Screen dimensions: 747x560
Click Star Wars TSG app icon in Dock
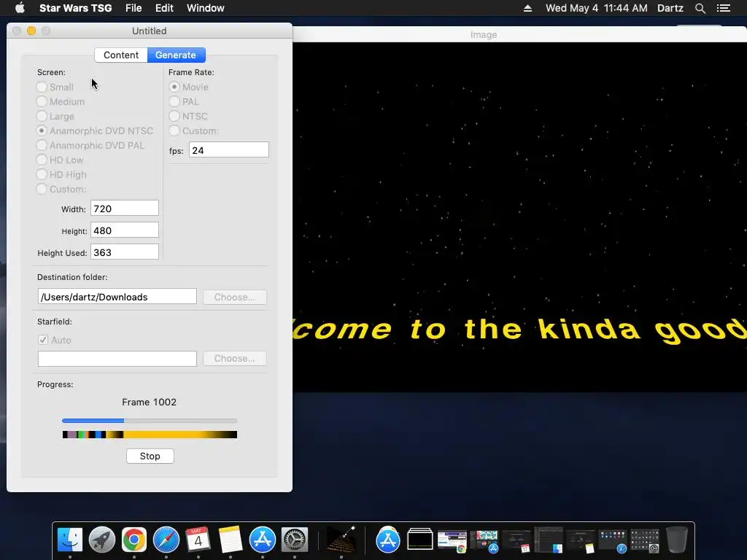[x=341, y=540]
